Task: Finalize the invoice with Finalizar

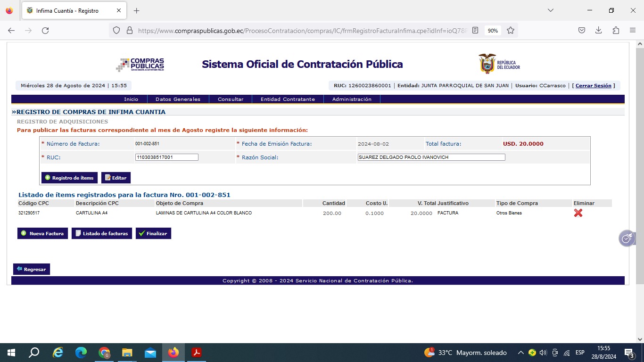Action: [x=153, y=233]
